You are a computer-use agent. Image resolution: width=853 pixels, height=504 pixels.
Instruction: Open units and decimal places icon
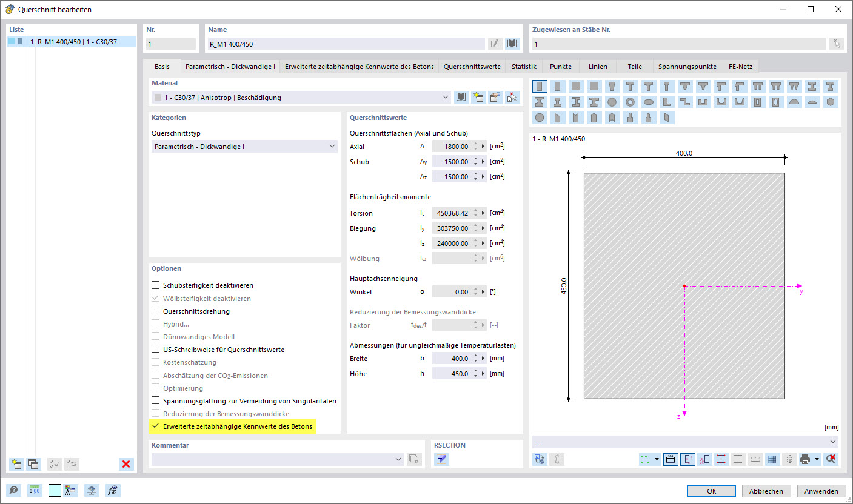click(33, 491)
